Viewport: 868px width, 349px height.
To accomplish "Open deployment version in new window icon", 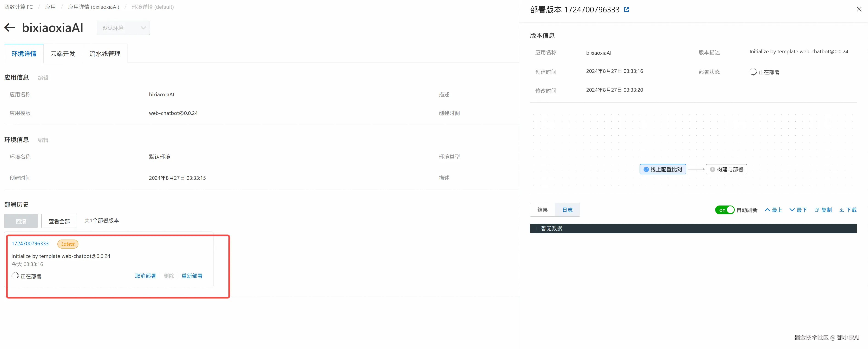I will click(626, 10).
